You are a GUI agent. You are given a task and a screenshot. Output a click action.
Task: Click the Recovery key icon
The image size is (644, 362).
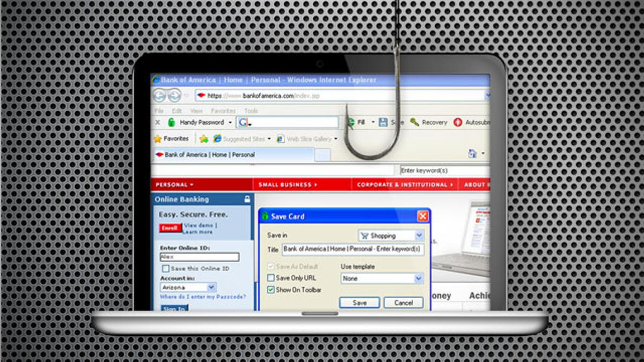click(x=414, y=122)
